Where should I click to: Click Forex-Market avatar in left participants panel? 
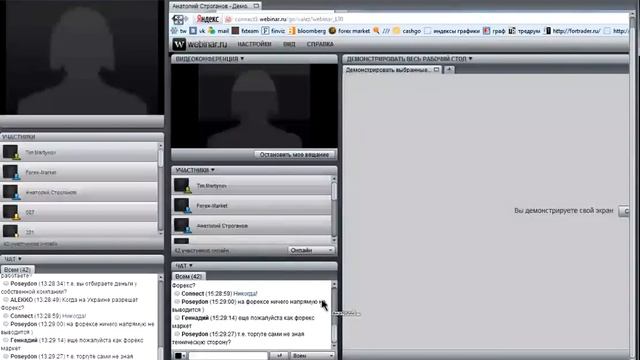click(11, 172)
